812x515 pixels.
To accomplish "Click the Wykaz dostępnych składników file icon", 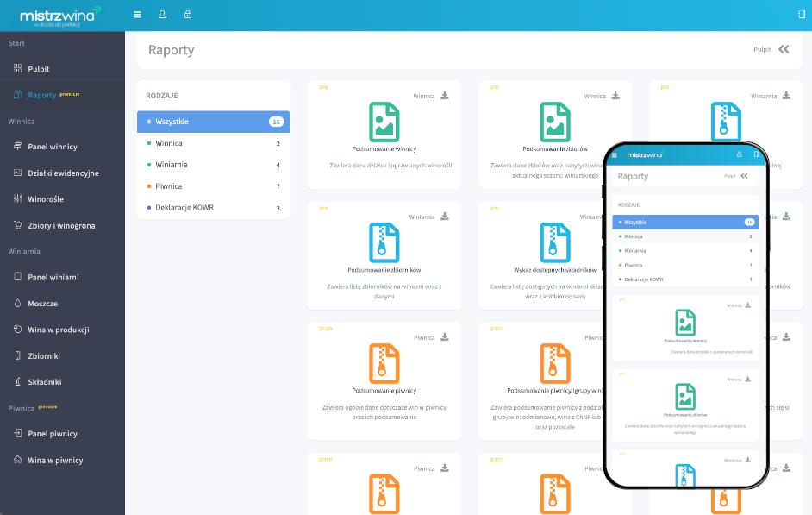I will 554,242.
